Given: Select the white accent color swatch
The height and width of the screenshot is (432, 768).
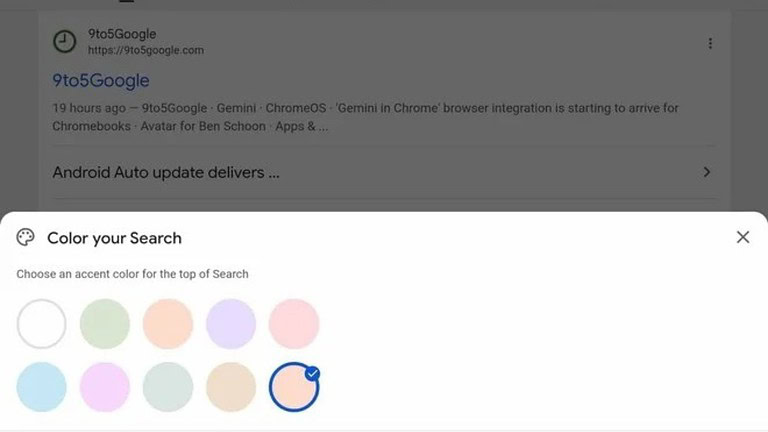Looking at the screenshot, I should tap(42, 324).
